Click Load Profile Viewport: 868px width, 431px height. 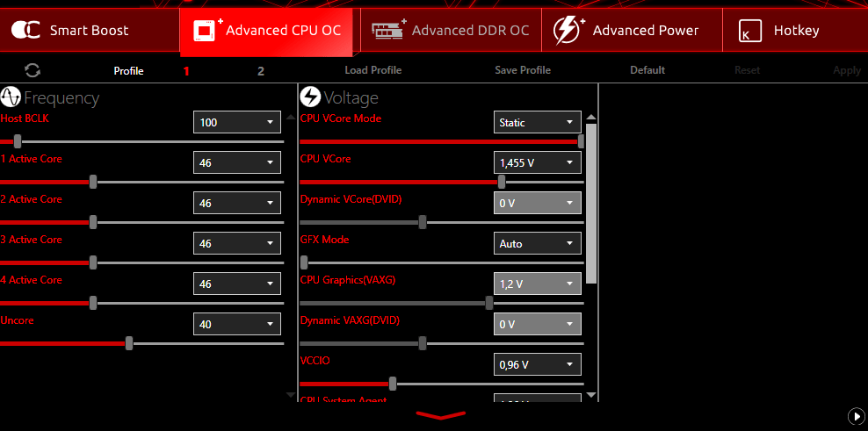(x=373, y=70)
